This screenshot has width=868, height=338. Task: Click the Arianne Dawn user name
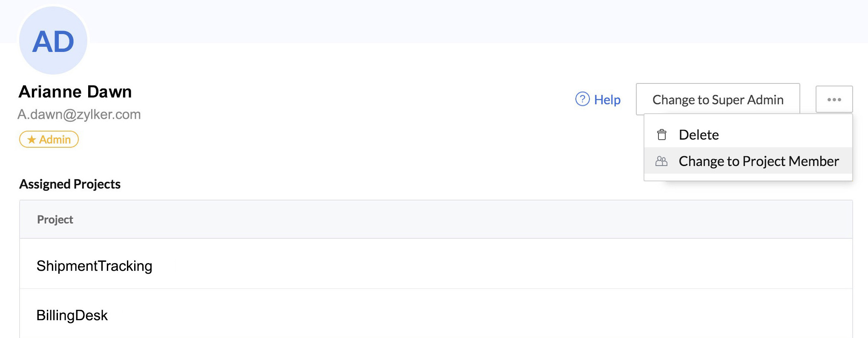point(75,92)
